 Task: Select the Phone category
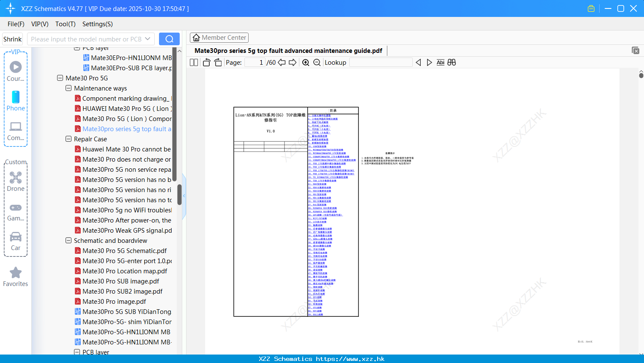(x=16, y=101)
